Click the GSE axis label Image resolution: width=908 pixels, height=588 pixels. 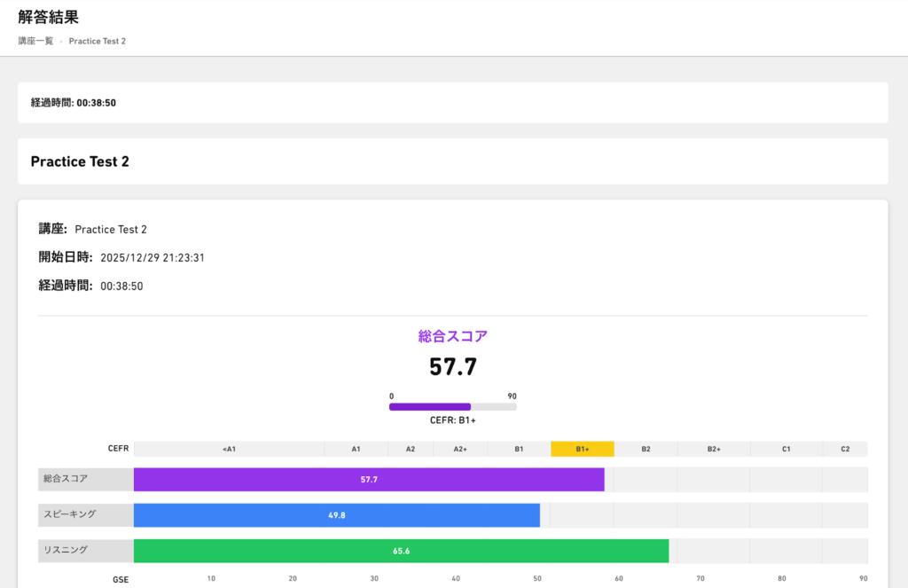[121, 578]
